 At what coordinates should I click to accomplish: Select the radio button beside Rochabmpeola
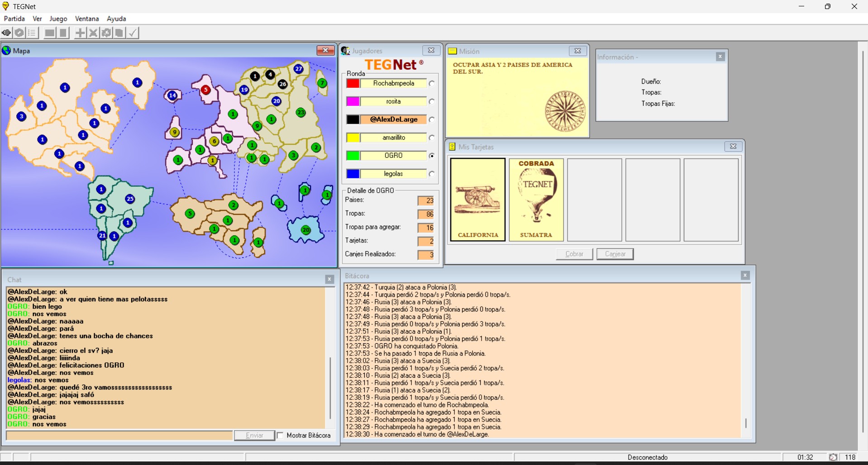[x=432, y=84]
